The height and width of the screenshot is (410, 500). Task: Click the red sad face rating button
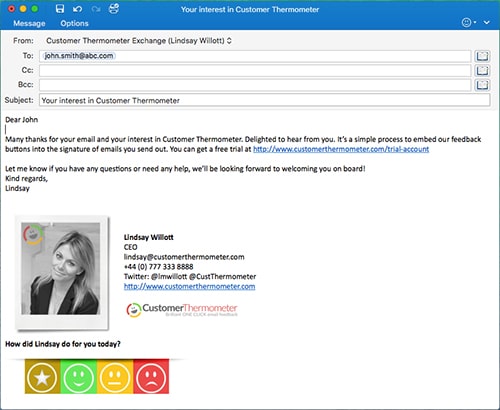point(151,377)
